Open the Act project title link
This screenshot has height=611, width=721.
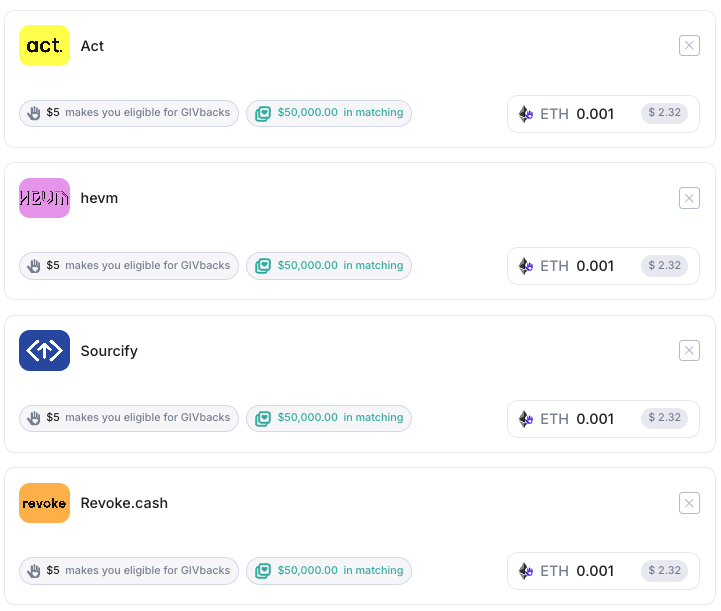[x=92, y=46]
